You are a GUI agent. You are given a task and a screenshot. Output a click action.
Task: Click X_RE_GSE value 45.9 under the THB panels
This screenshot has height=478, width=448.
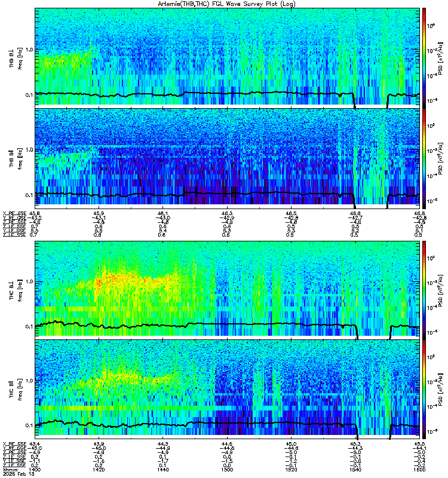point(99,213)
